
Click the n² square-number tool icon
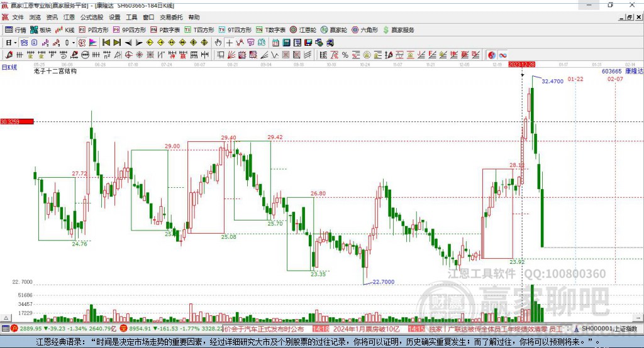pos(107,55)
